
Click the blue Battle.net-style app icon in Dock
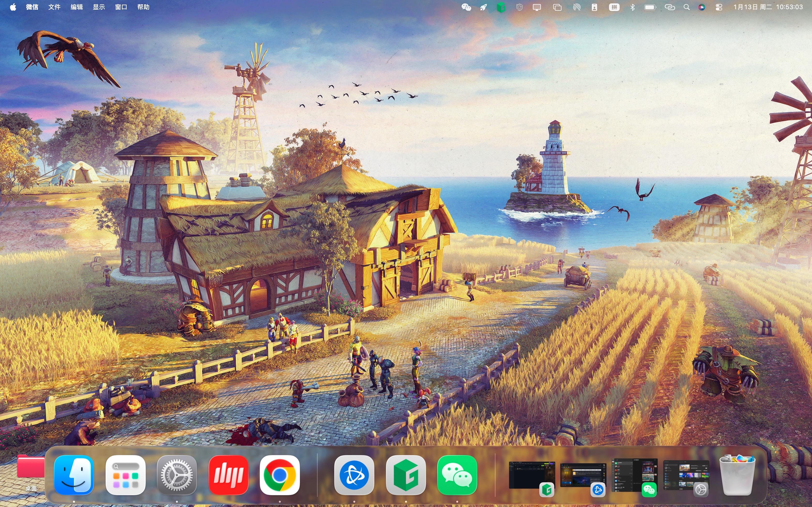click(354, 475)
